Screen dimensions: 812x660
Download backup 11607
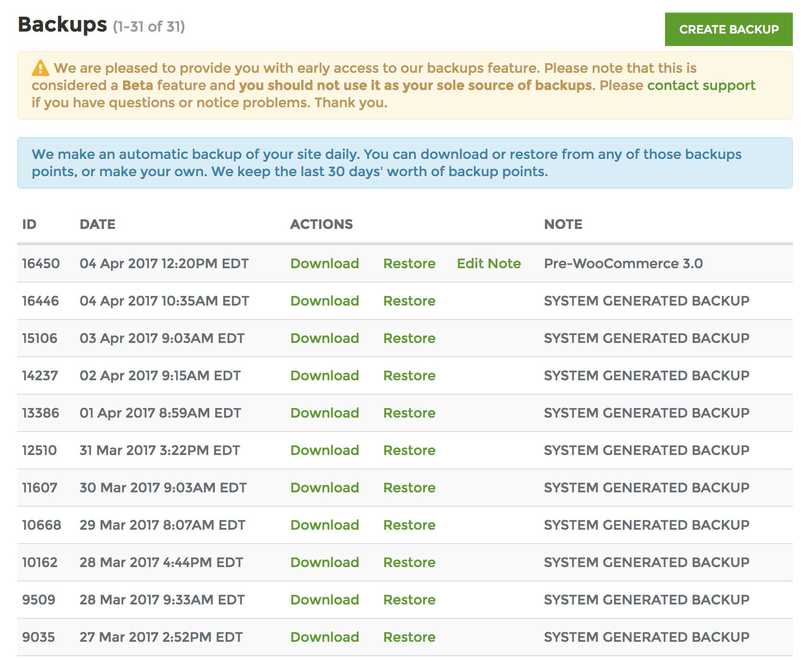[325, 488]
